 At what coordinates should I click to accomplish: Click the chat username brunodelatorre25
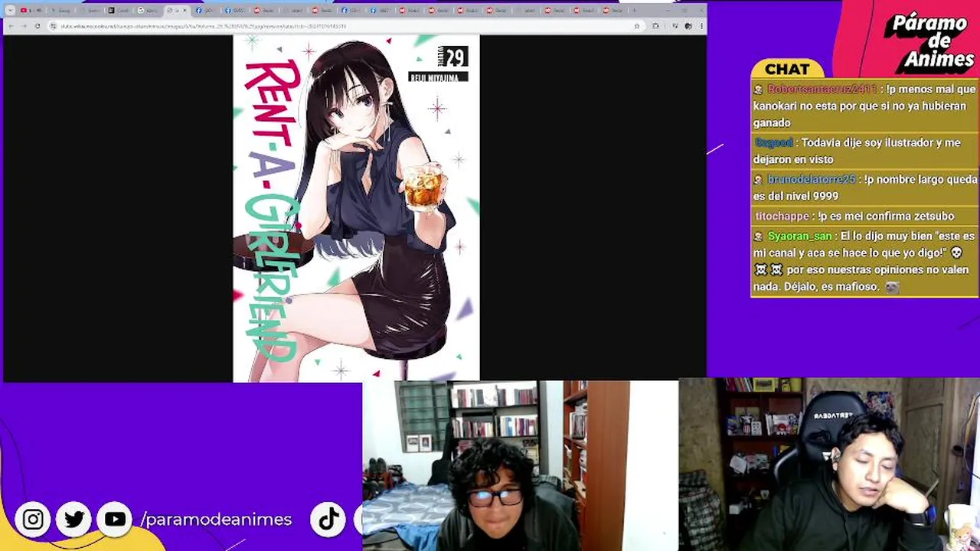click(x=811, y=179)
